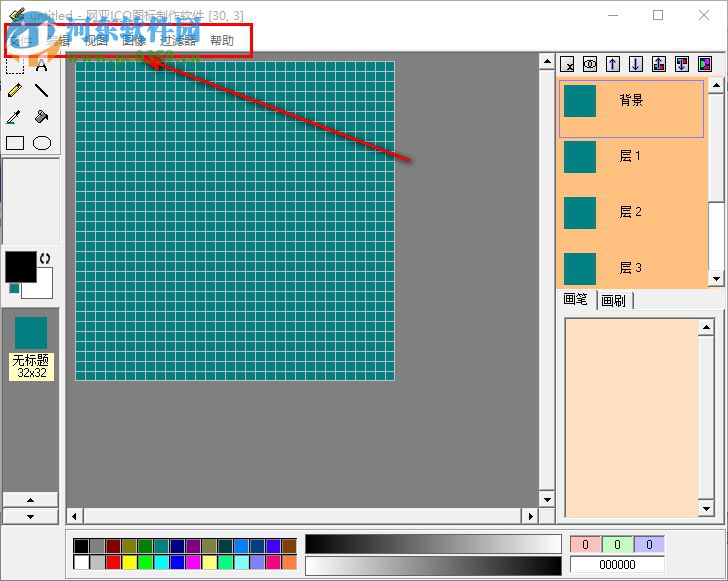Open the 帮助 menu
The height and width of the screenshot is (581, 728).
(x=222, y=40)
